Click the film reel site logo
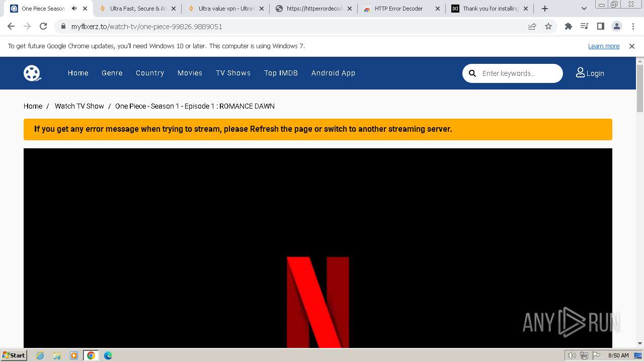 pyautogui.click(x=32, y=73)
